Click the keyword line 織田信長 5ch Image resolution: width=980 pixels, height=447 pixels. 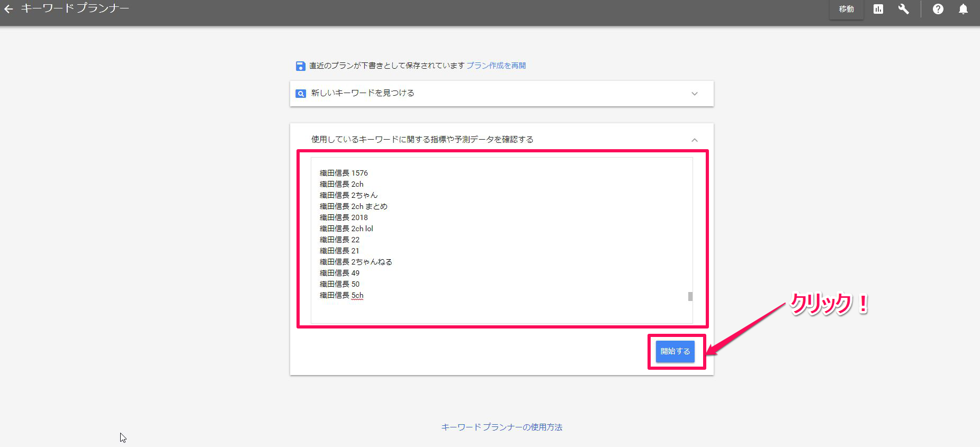point(341,295)
